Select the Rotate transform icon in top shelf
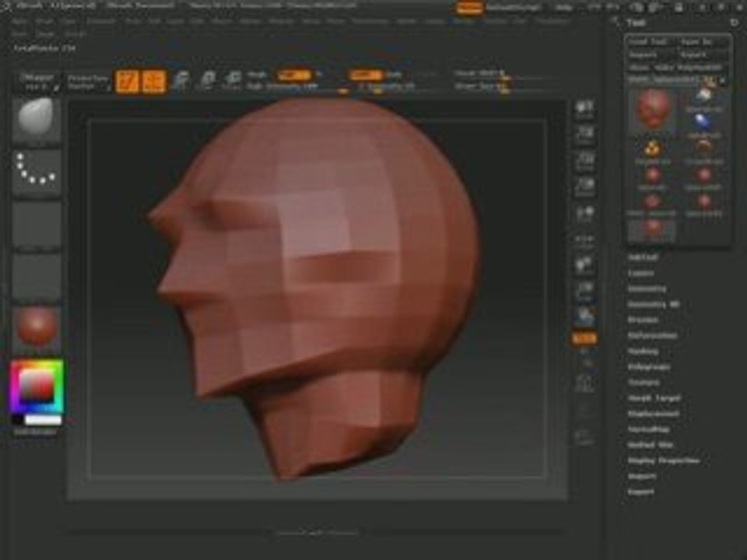The image size is (747, 560). click(x=233, y=82)
